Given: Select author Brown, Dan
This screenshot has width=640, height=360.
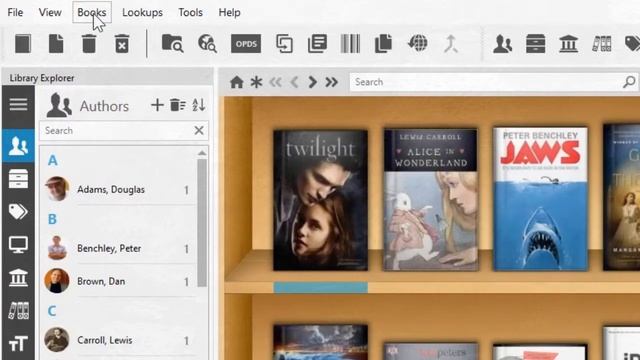Looking at the screenshot, I should [x=118, y=281].
